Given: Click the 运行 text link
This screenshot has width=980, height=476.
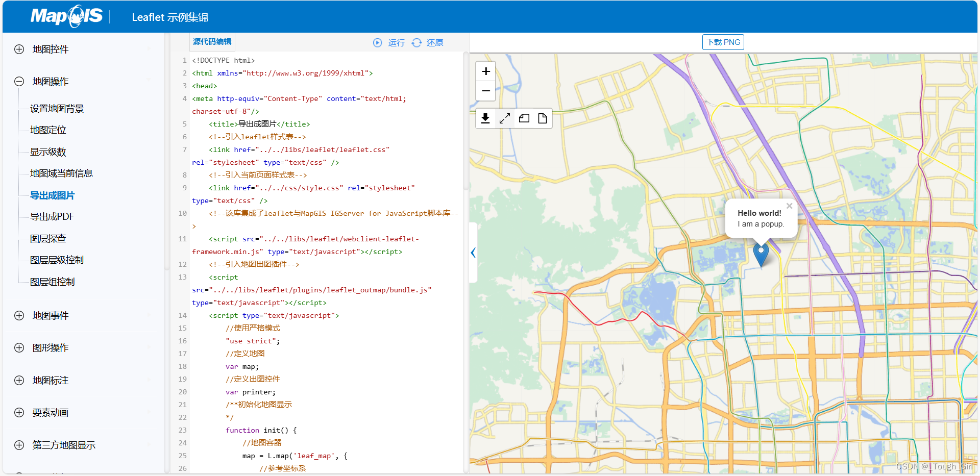Looking at the screenshot, I should (396, 43).
